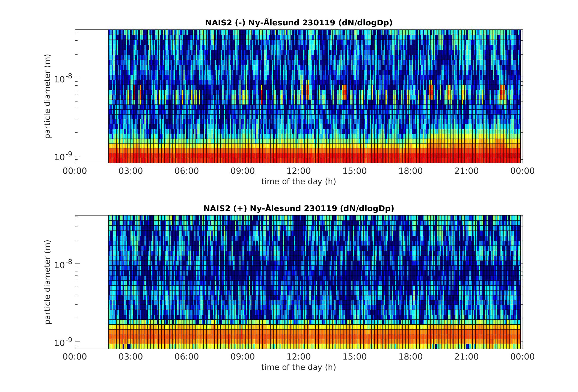Click the '06:00' tick label on the bottom plot
578x392 pixels.
coord(187,357)
